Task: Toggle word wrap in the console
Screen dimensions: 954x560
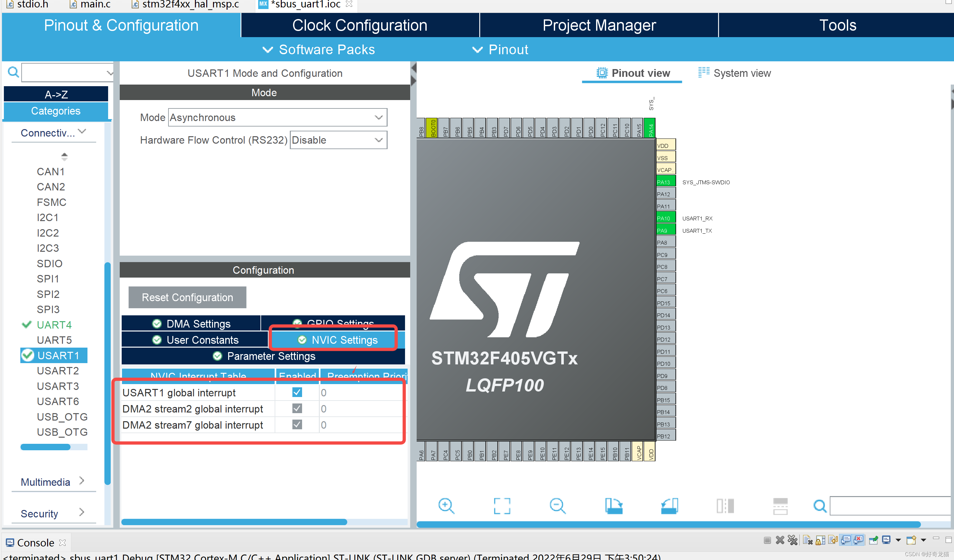Action: (833, 540)
